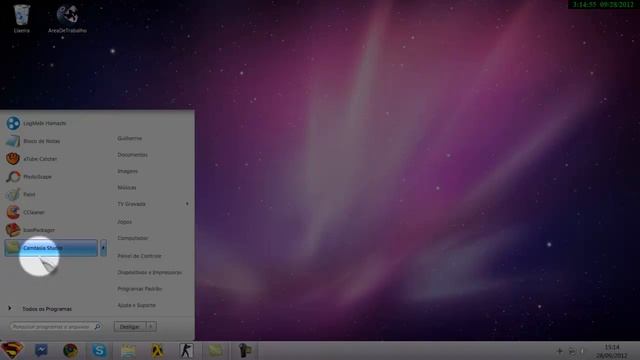Expand Camtasia Studio jump list arrow

[103, 248]
